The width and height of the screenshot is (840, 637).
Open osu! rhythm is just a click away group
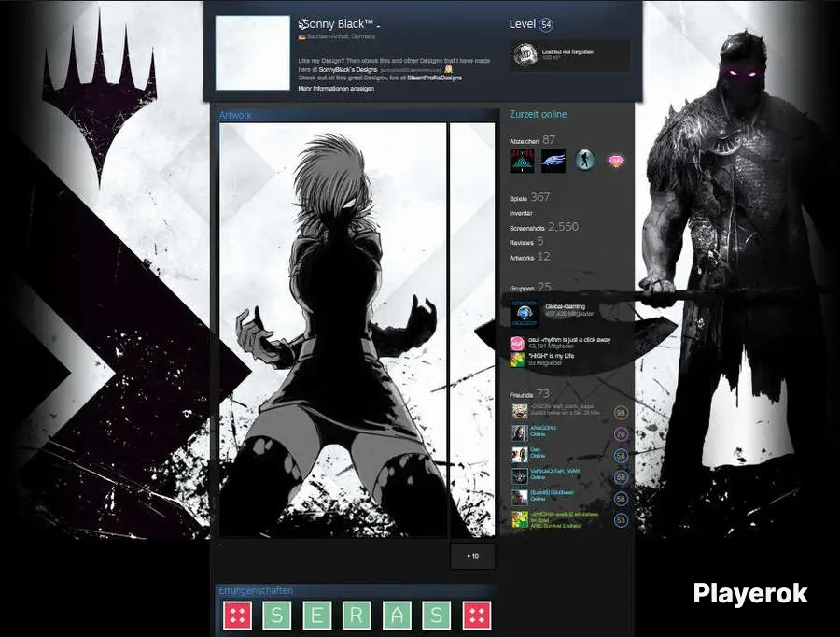pyautogui.click(x=569, y=340)
